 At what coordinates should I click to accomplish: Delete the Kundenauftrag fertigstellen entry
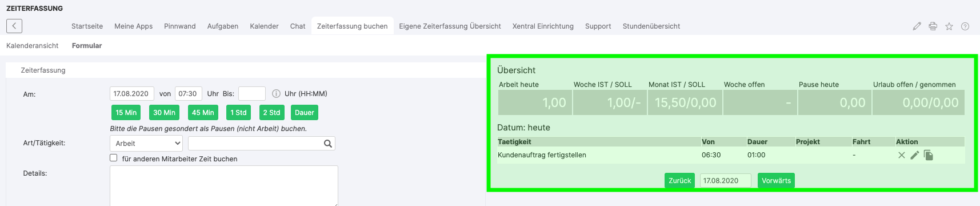pyautogui.click(x=901, y=155)
